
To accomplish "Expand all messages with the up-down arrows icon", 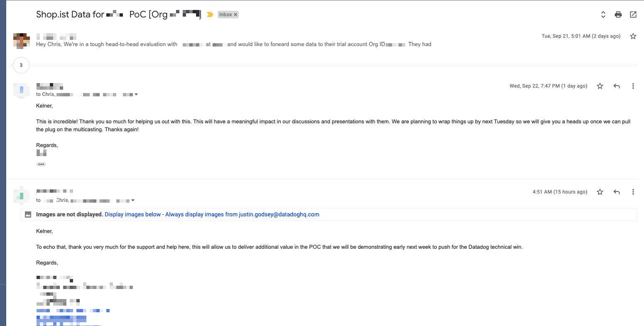I will [603, 15].
